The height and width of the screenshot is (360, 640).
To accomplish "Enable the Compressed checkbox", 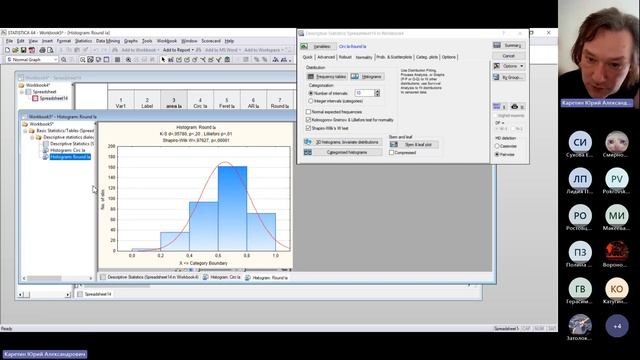I will pyautogui.click(x=391, y=153).
